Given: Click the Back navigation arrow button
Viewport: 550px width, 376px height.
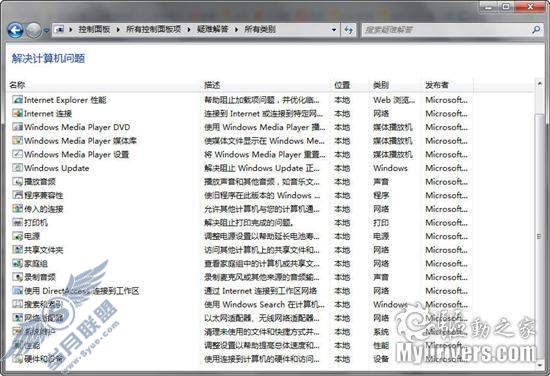Looking at the screenshot, I should [x=15, y=31].
